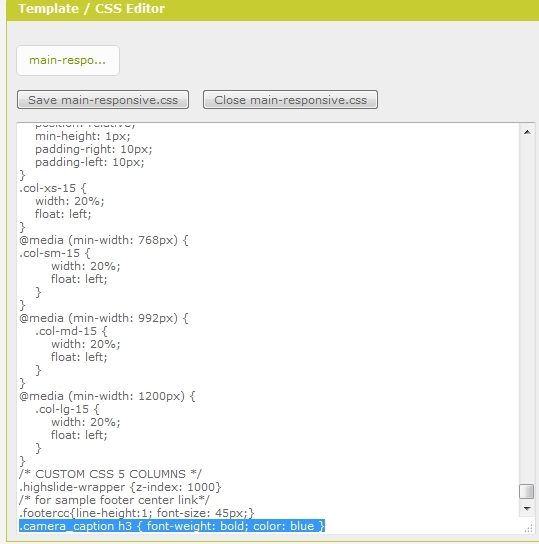Click the scrollbar up arrow
Viewport: 539px width, 544px height.
pos(527,132)
